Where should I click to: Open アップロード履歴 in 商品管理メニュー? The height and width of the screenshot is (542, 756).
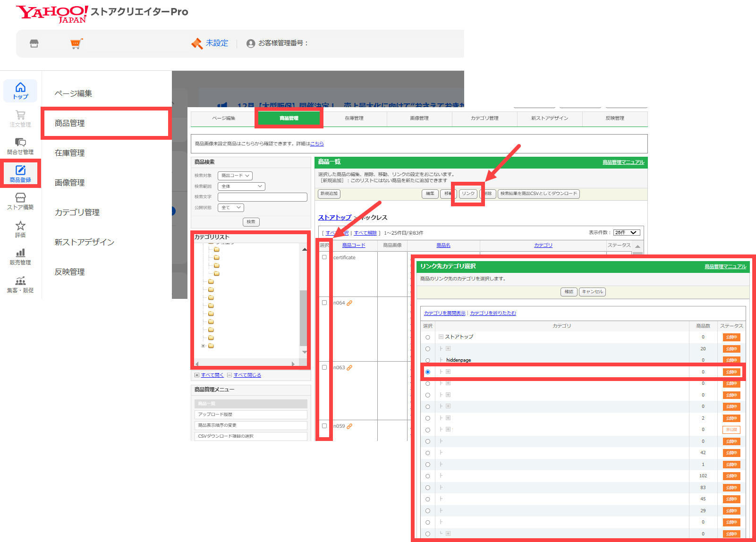coord(251,415)
